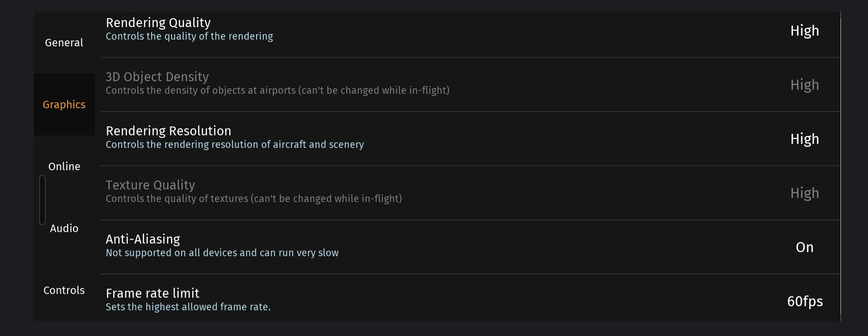The width and height of the screenshot is (868, 336).
Task: Open the Controls settings tab
Action: point(64,290)
